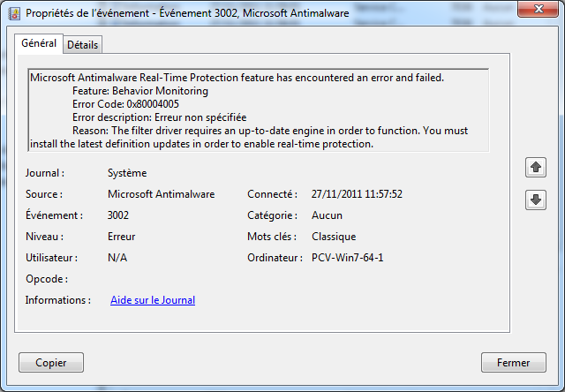The image size is (565, 392).
Task: Click the event ID value 3002
Action: coord(118,215)
